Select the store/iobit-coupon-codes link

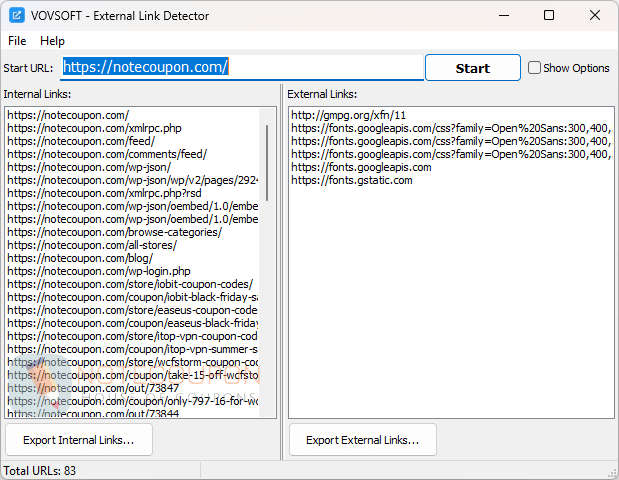coord(130,285)
